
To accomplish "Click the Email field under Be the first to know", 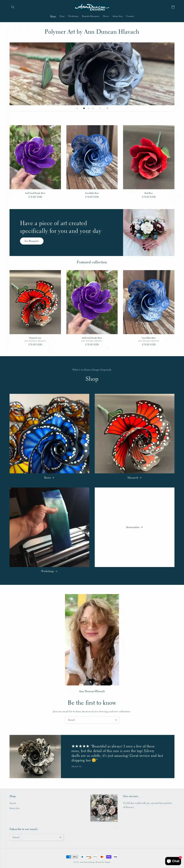I will coord(89,720).
